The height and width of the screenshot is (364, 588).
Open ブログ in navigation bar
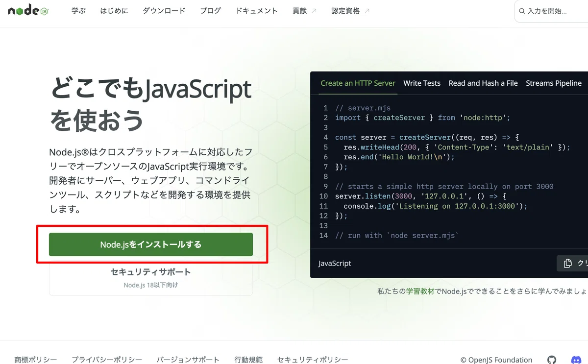coord(211,10)
